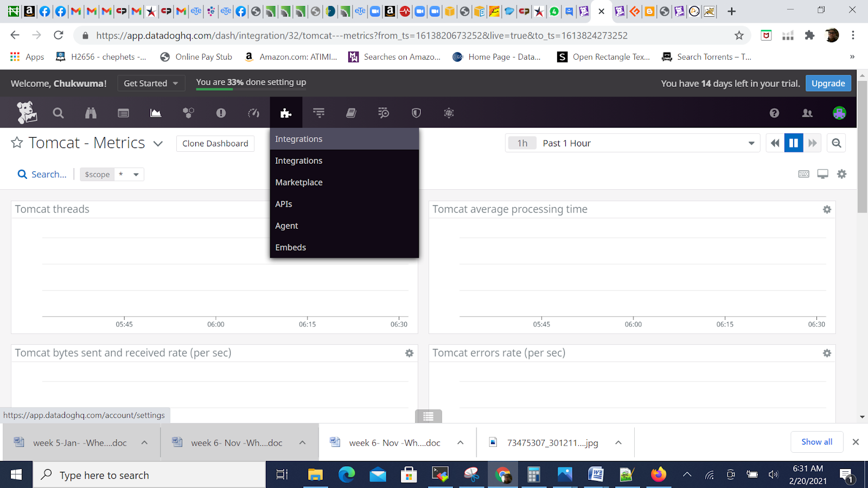Open the Dashboards chart icon
Image resolution: width=868 pixels, height=488 pixels.
click(156, 113)
